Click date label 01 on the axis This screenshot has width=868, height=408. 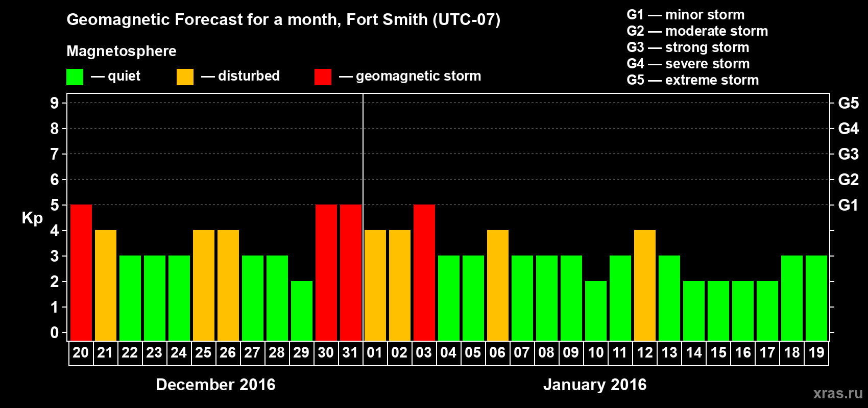[x=375, y=352]
